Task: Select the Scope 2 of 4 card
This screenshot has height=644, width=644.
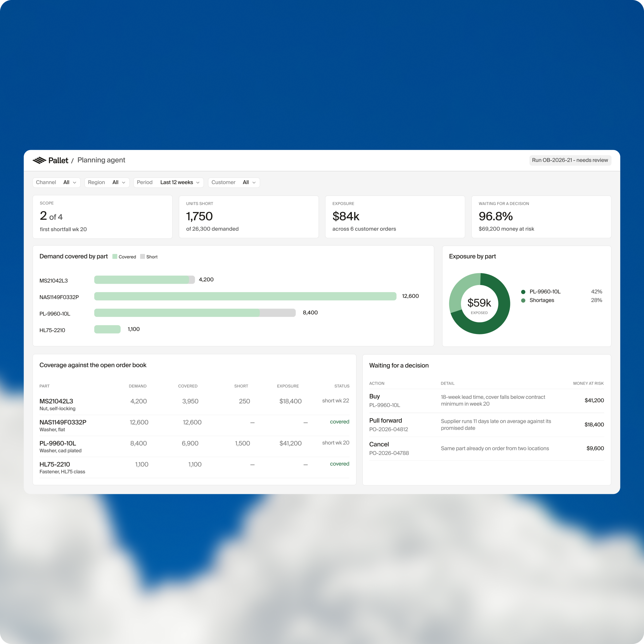Action: click(x=102, y=217)
